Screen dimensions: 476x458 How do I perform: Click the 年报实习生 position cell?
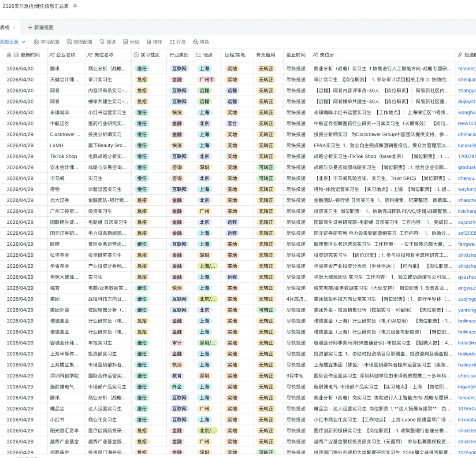point(108,343)
